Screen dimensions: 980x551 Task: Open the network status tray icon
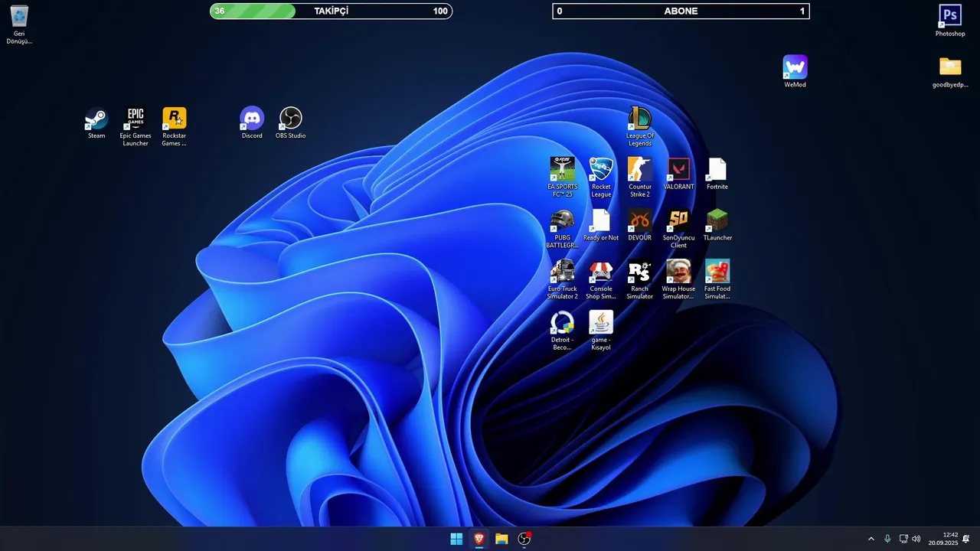(903, 539)
